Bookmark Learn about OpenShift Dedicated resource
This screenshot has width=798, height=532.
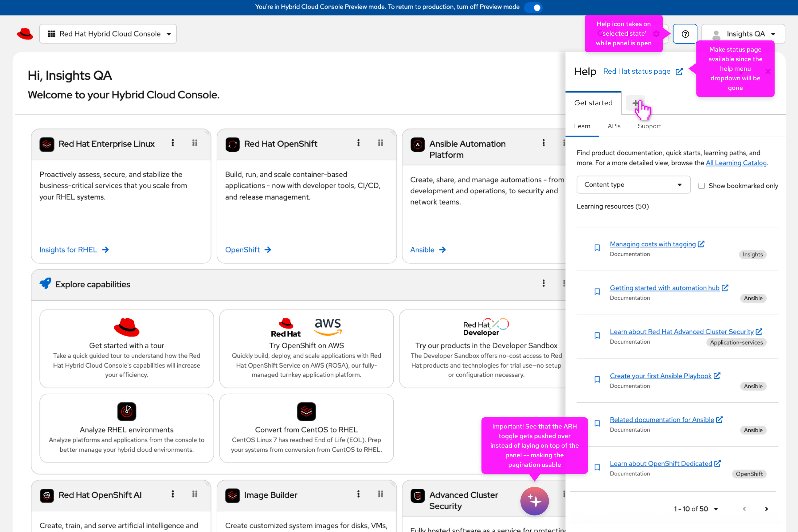point(597,467)
